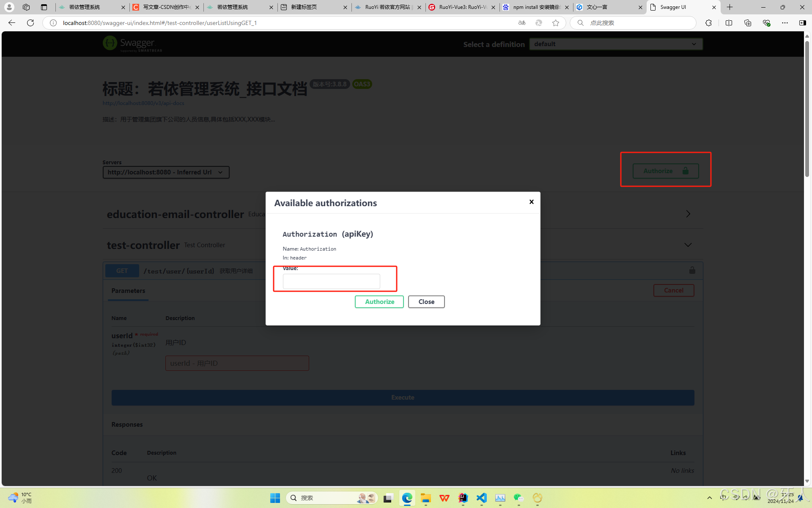Click view site information icon in address bar
The width and height of the screenshot is (812, 508).
[53, 23]
